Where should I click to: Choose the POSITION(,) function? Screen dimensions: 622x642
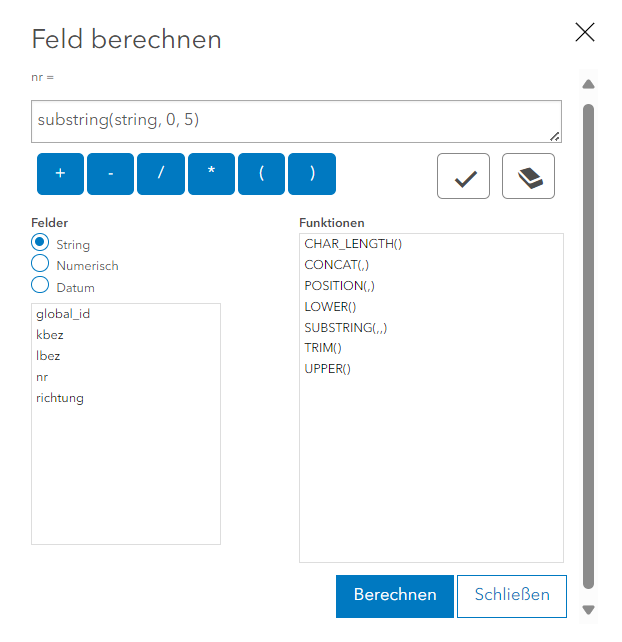click(431, 286)
